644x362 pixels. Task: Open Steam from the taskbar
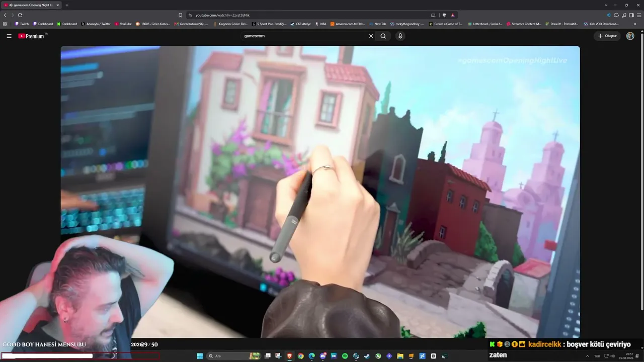367,356
